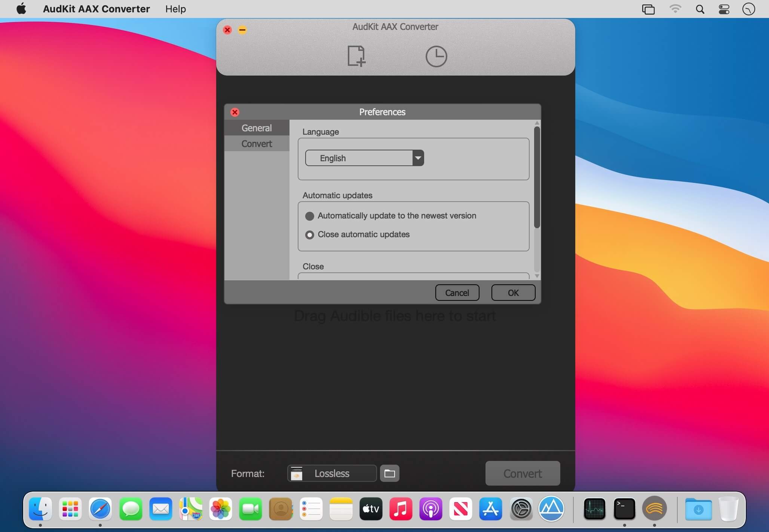Image resolution: width=769 pixels, height=532 pixels.
Task: Open the Apple menu
Action: [21, 8]
